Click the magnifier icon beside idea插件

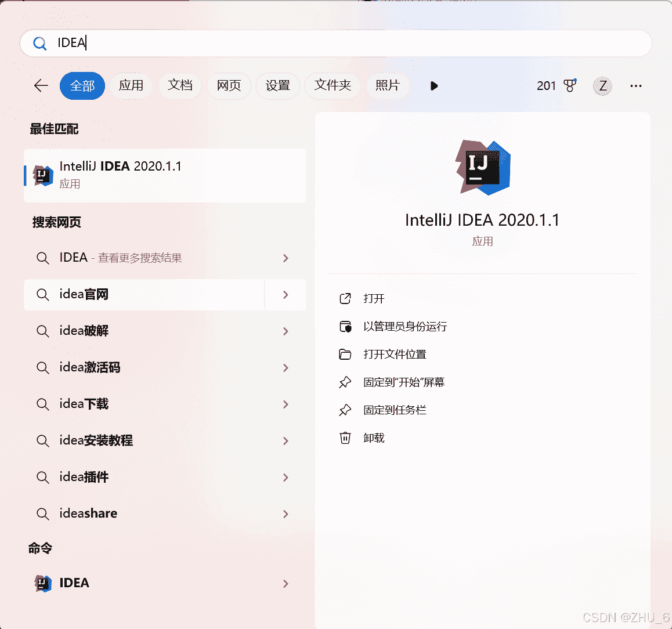coord(42,478)
